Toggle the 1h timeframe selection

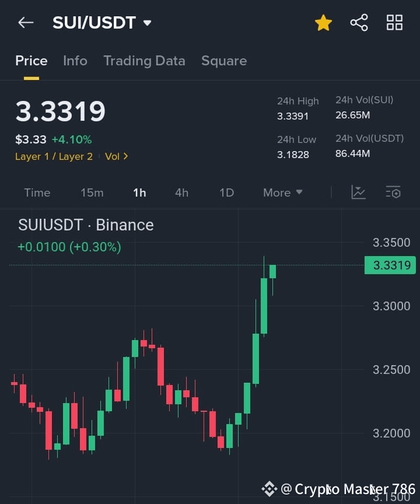point(139,192)
